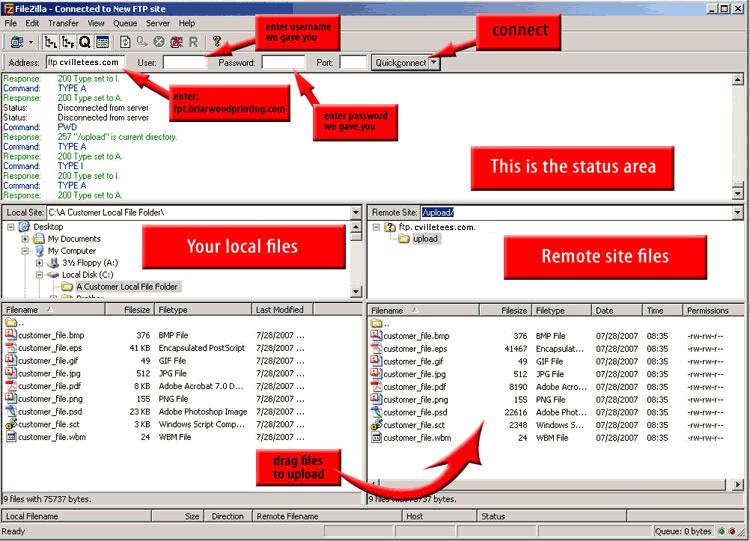Open the Queue menu
Viewport: 750px width, 541px height.
tap(125, 23)
